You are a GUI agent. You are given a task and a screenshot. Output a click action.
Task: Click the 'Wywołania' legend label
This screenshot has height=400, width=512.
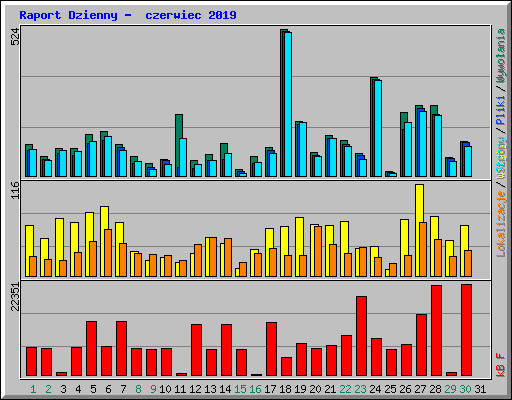(x=501, y=56)
